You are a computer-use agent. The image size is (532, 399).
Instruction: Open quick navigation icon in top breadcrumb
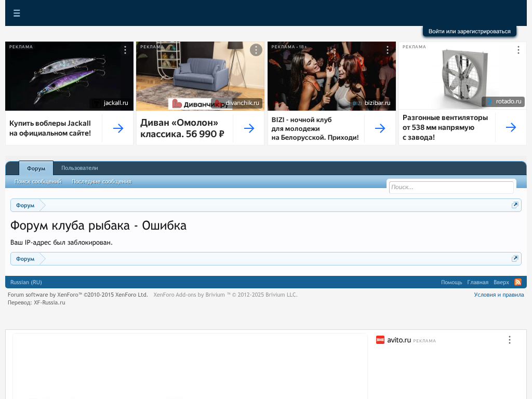tap(515, 205)
